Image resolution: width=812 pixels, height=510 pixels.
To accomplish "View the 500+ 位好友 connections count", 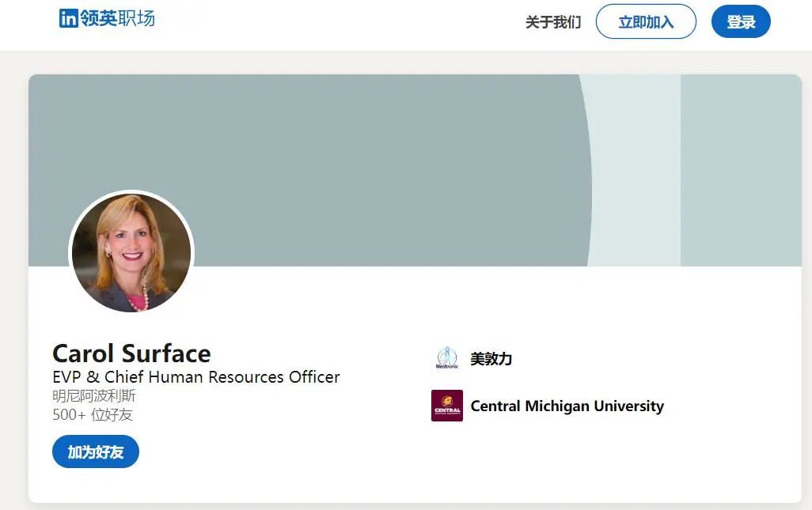I will pyautogui.click(x=93, y=414).
